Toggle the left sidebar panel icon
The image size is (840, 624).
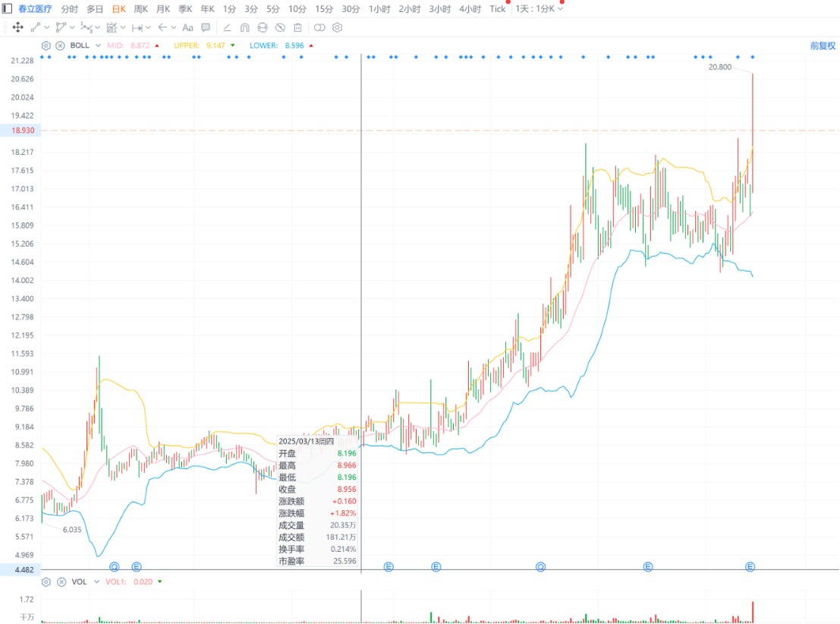tap(7, 9)
